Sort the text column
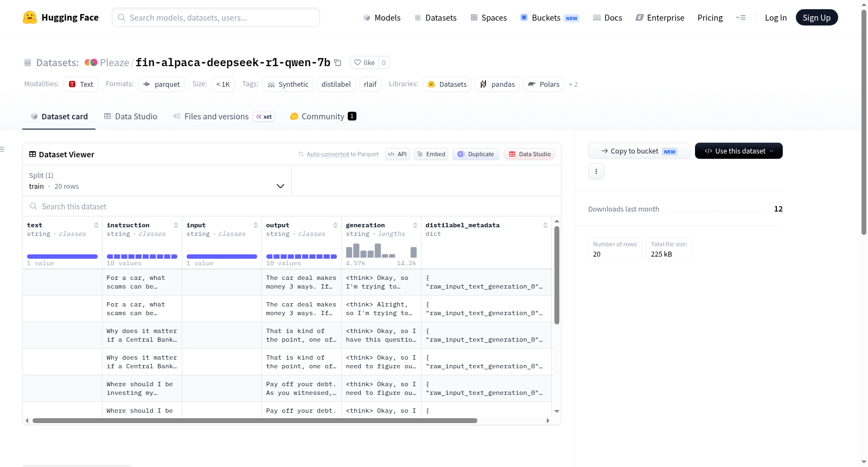The image size is (868, 467). coord(96,225)
